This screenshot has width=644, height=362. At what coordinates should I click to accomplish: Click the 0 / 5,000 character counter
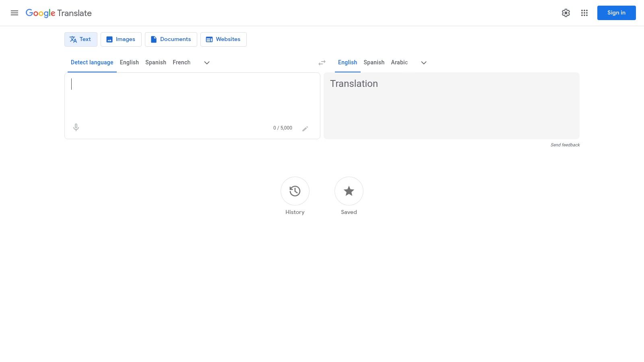(x=283, y=128)
